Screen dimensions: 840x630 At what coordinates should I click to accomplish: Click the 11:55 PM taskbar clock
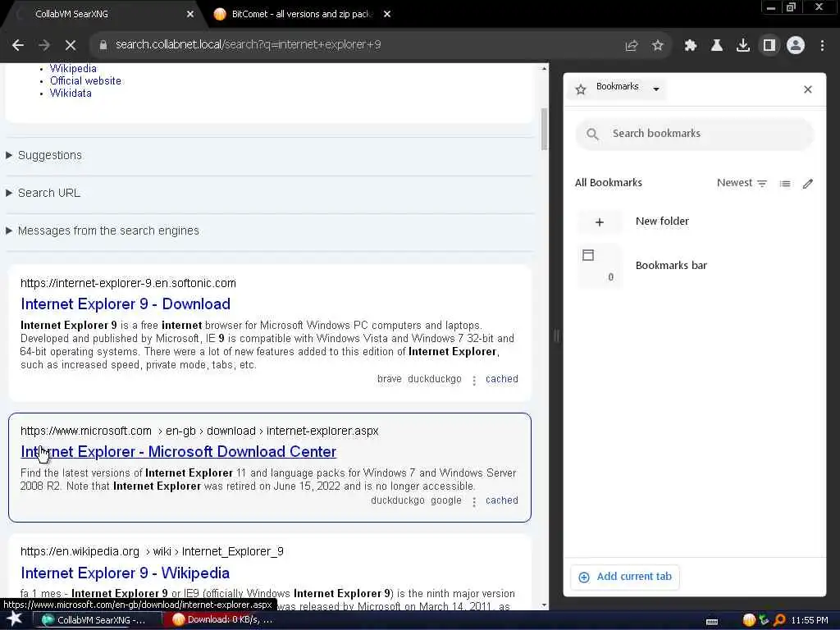coord(810,620)
